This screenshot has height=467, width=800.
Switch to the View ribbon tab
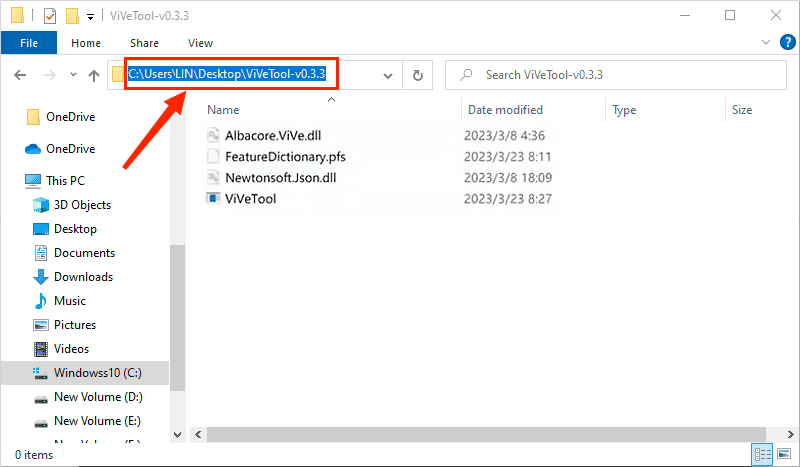200,43
